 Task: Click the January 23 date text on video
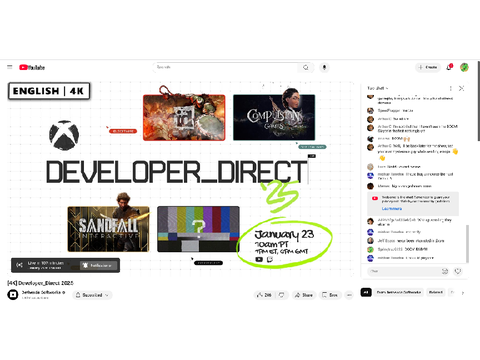284,234
